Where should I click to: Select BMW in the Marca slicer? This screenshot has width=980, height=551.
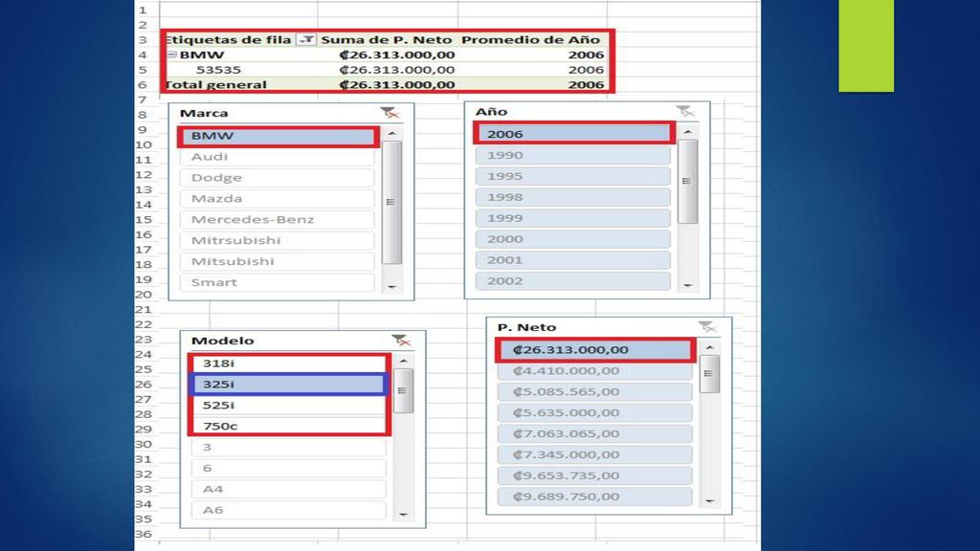[278, 136]
